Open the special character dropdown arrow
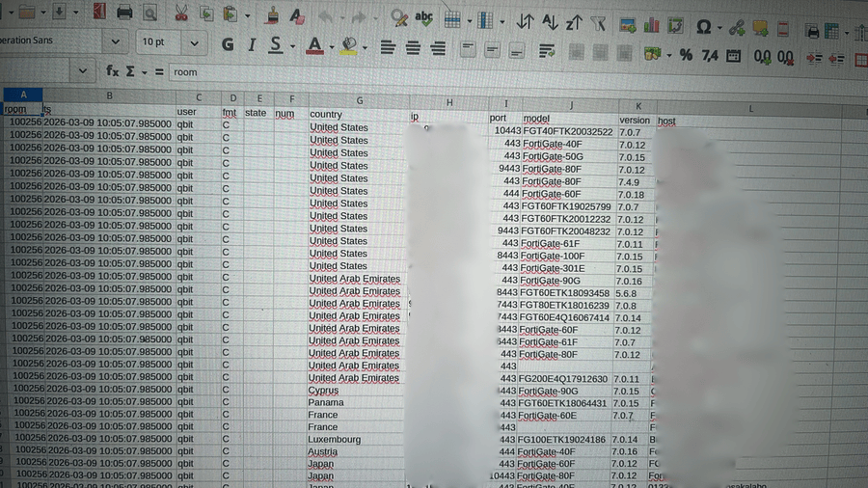 tap(719, 27)
